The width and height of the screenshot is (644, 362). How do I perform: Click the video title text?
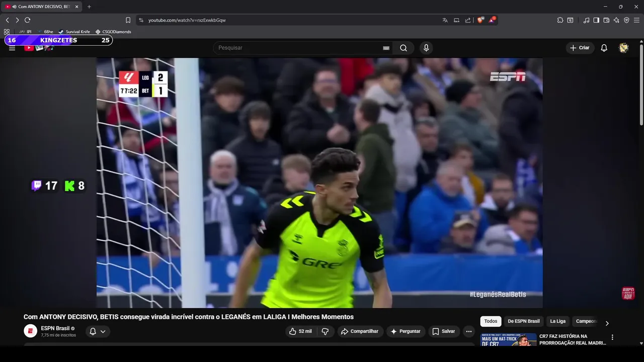tap(189, 317)
